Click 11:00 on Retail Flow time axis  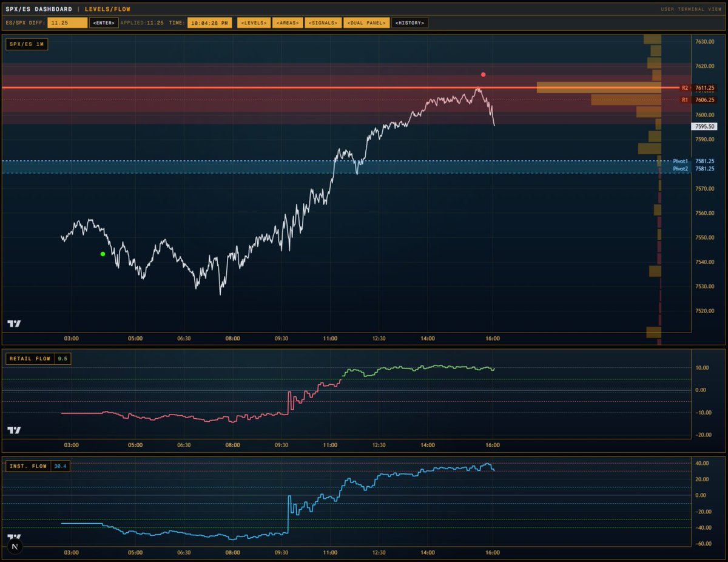click(330, 445)
